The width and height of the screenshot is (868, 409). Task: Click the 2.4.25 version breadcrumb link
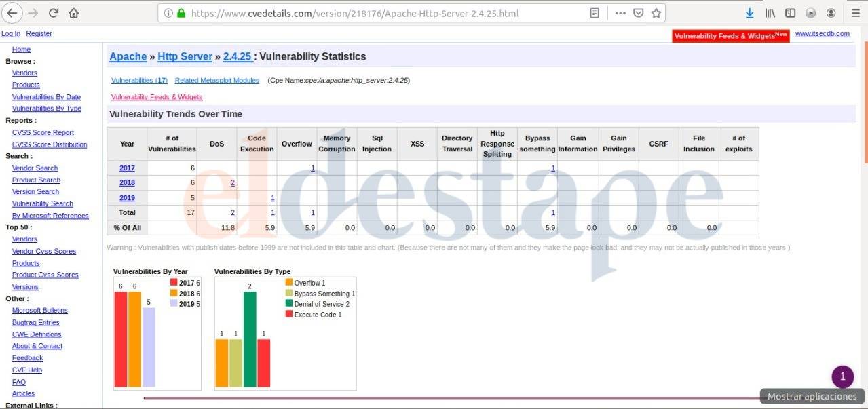[238, 57]
